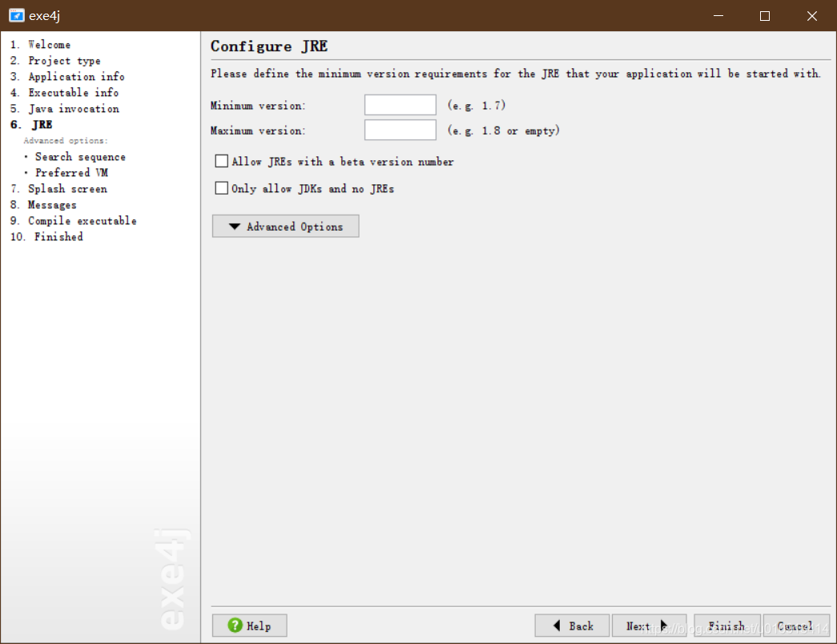837x644 pixels.
Task: Close the exe4j window
Action: (812, 16)
